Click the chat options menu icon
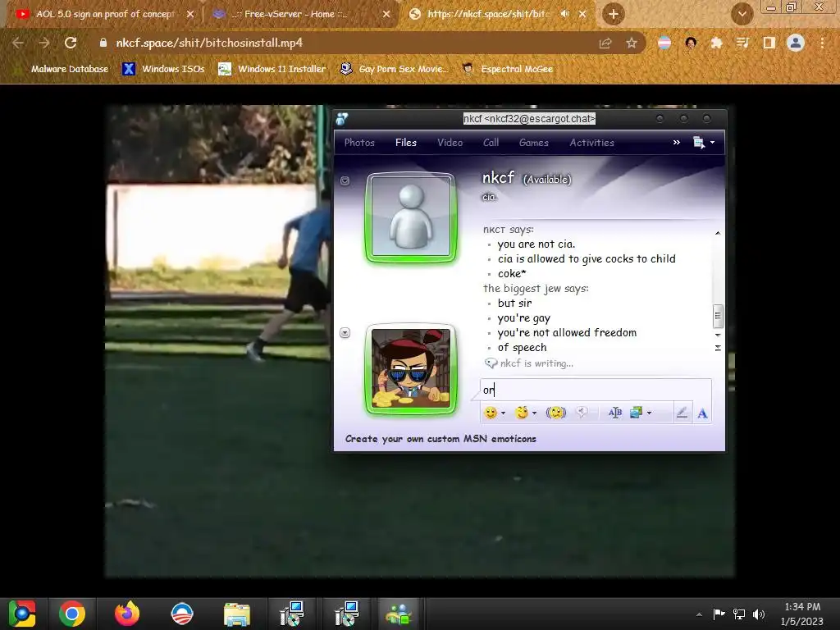The height and width of the screenshot is (630, 840). click(x=699, y=143)
